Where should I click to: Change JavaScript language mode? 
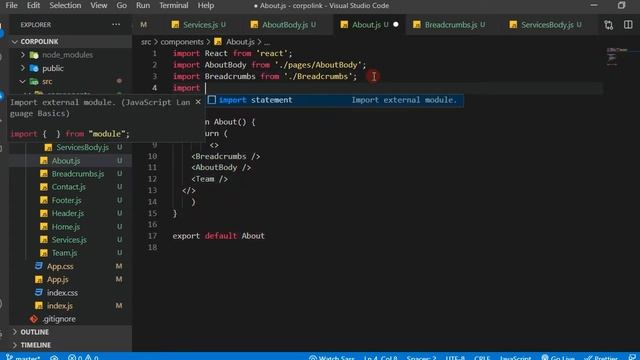click(516, 357)
